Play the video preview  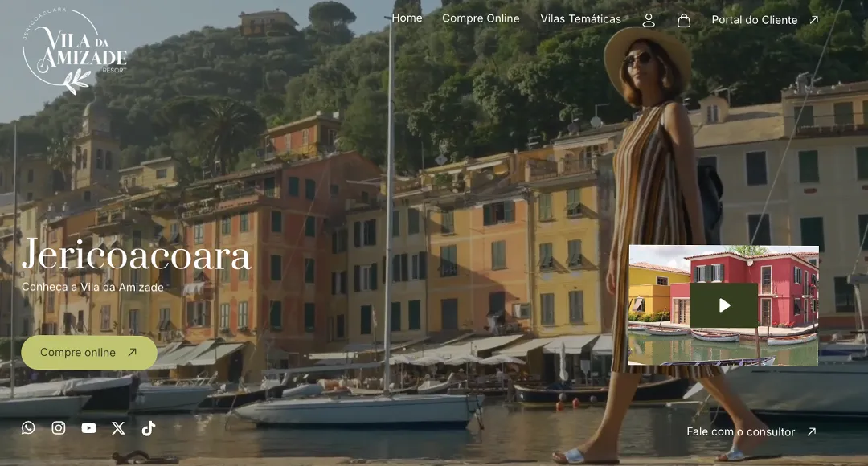(723, 305)
